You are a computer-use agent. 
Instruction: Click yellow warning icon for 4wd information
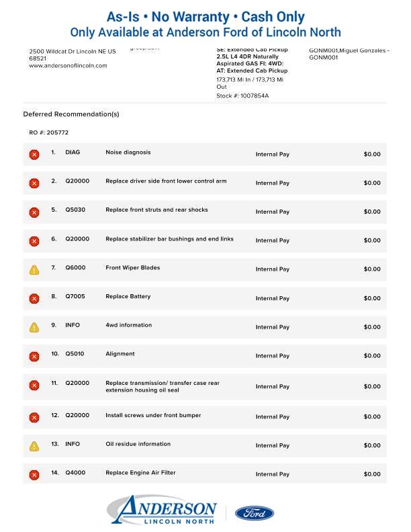[x=34, y=328]
